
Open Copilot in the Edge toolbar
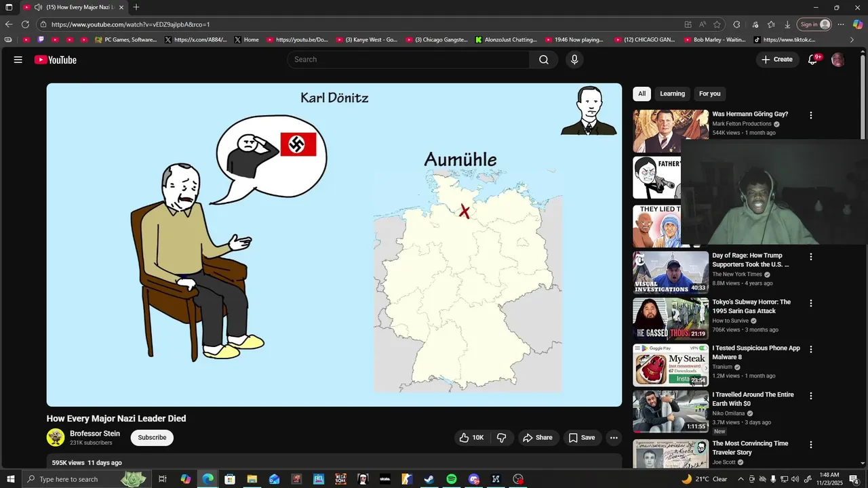click(x=858, y=24)
